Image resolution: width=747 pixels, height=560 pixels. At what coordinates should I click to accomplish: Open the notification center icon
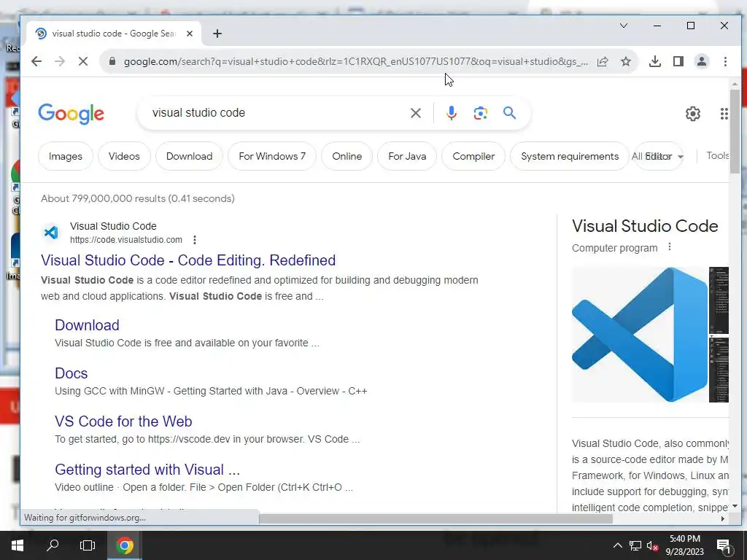pos(723,545)
